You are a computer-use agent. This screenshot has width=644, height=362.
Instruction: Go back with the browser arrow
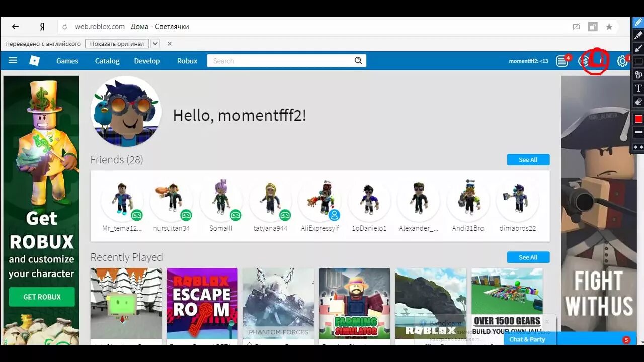click(15, 27)
